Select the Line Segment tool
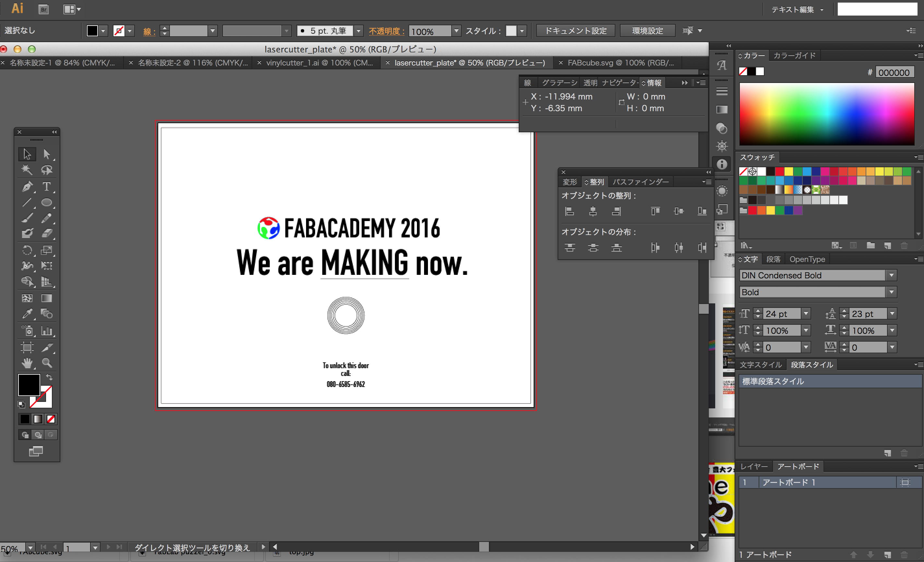This screenshot has height=562, width=924. point(27,203)
